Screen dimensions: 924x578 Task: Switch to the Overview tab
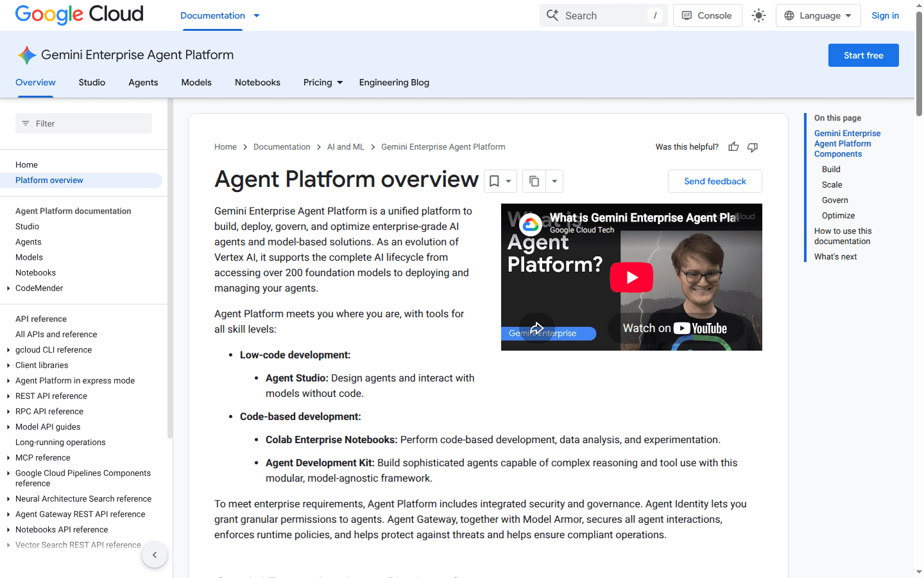click(x=35, y=82)
